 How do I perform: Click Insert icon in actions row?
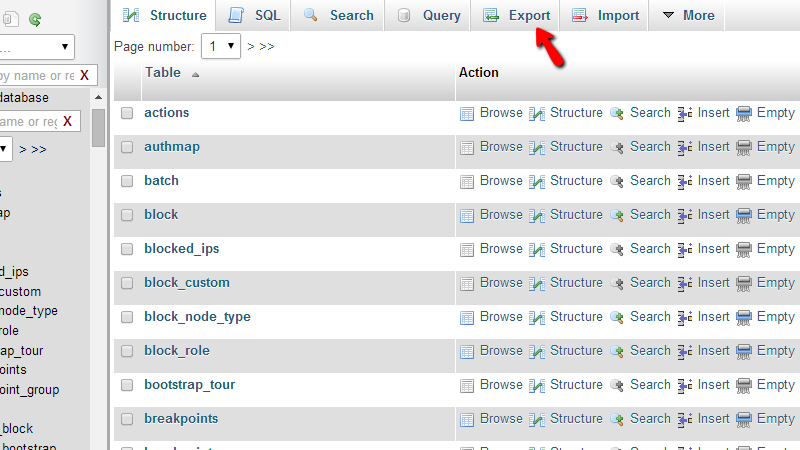[x=685, y=113]
